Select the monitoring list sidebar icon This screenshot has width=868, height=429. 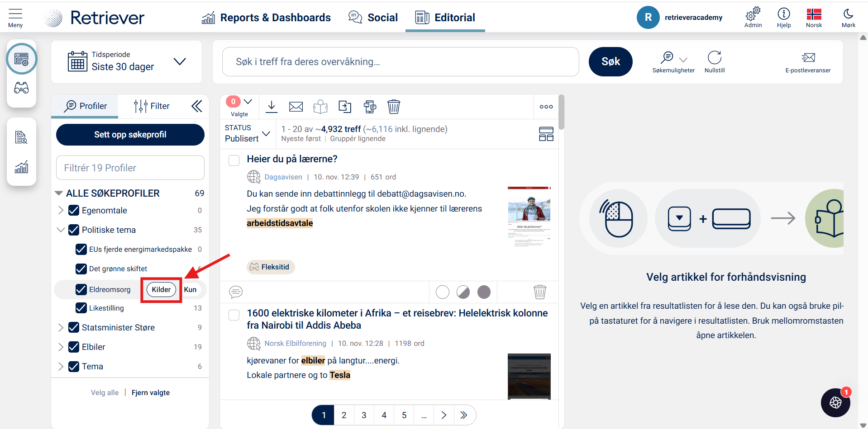(21, 59)
